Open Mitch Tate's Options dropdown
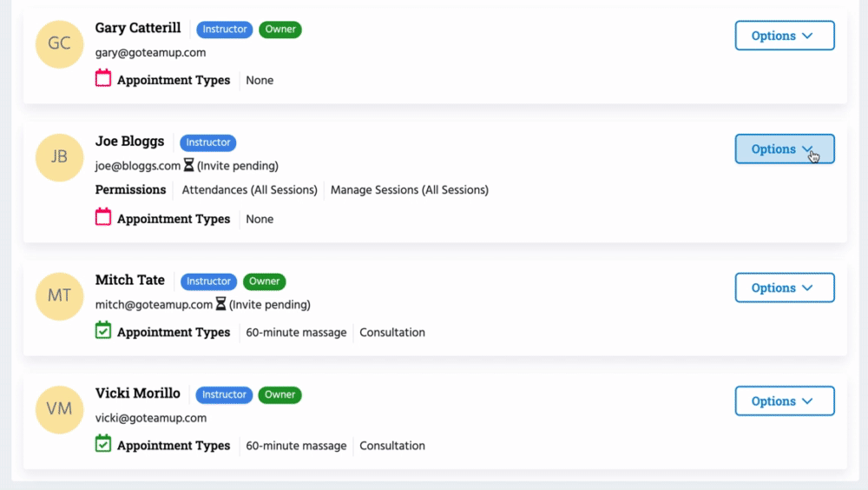The width and height of the screenshot is (868, 490). 784,288
